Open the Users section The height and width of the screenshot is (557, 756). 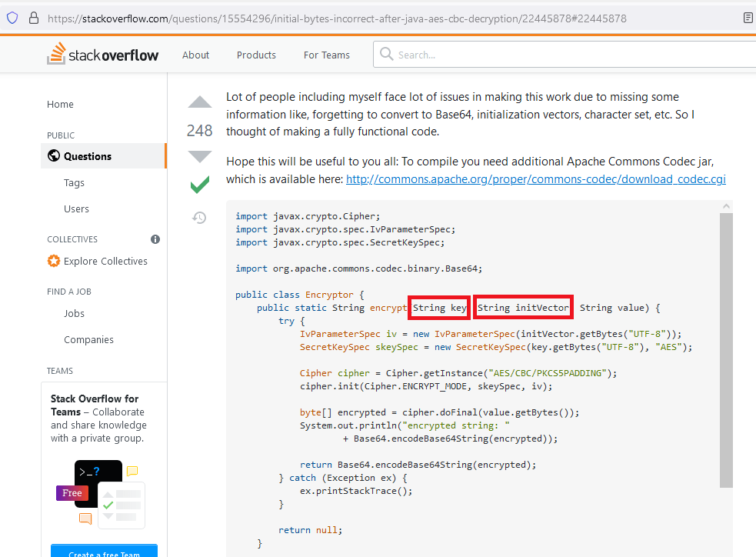[x=76, y=208]
